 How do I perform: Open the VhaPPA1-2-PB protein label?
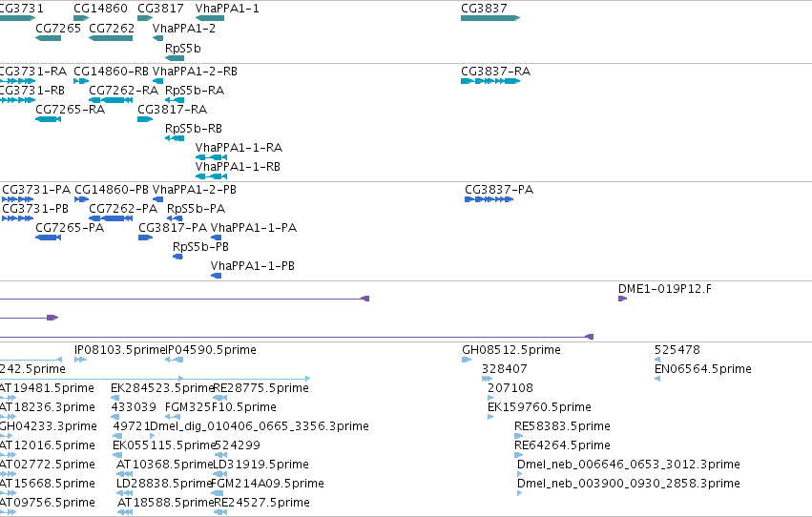pyautogui.click(x=195, y=190)
